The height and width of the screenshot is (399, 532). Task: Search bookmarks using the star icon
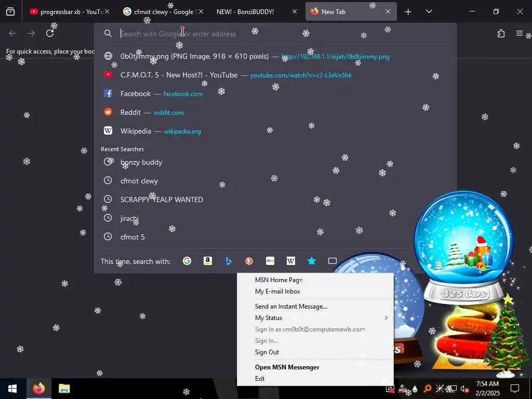(x=312, y=261)
